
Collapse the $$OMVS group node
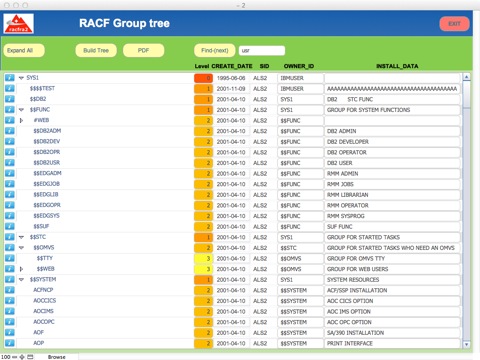[x=21, y=248]
